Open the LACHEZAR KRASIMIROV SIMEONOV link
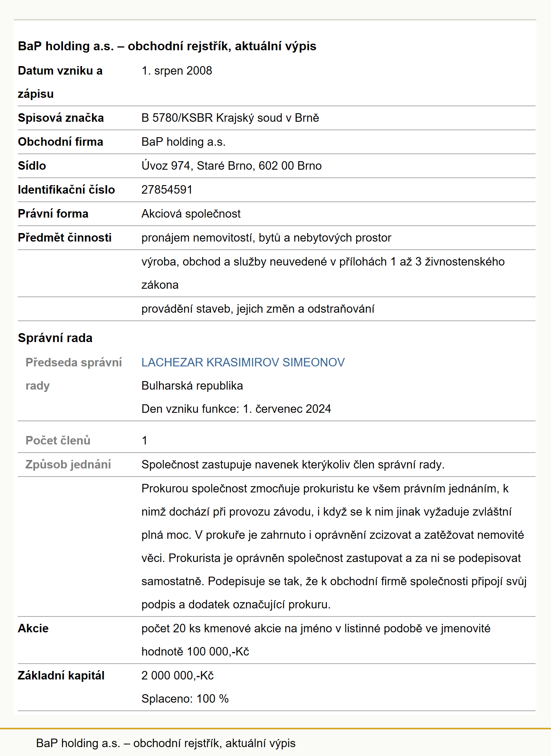The height and width of the screenshot is (756, 551). (x=243, y=362)
